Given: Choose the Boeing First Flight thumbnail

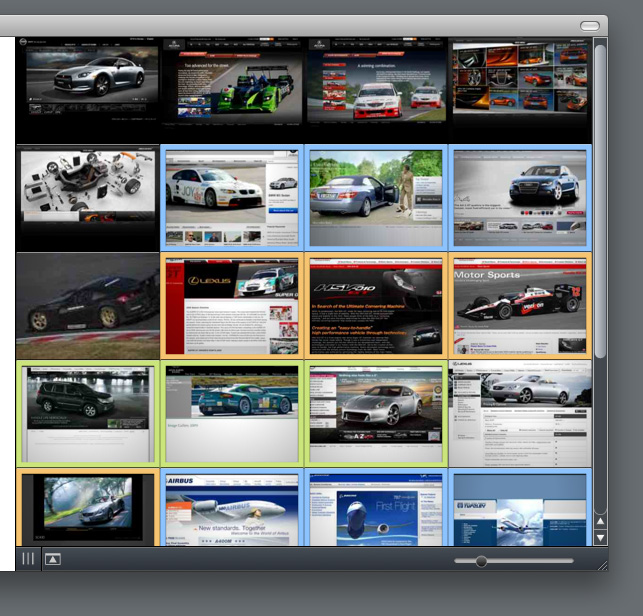Looking at the screenshot, I should [x=376, y=508].
